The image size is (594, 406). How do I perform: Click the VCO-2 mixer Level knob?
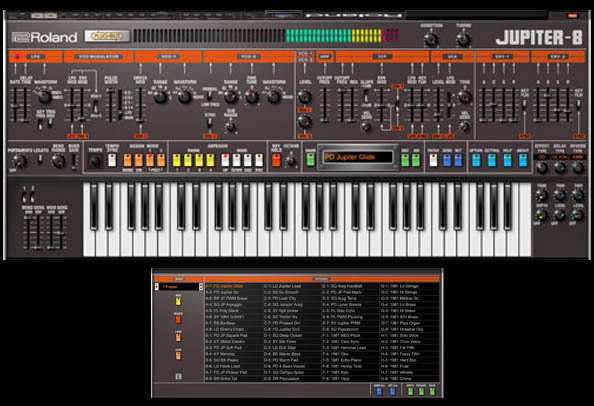[x=305, y=122]
